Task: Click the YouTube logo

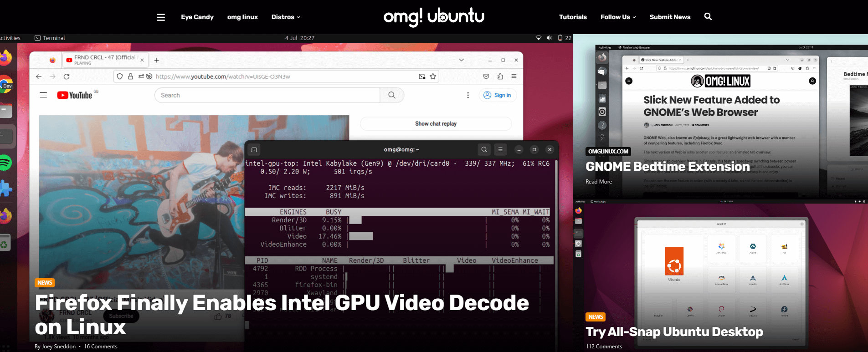Action: tap(75, 95)
